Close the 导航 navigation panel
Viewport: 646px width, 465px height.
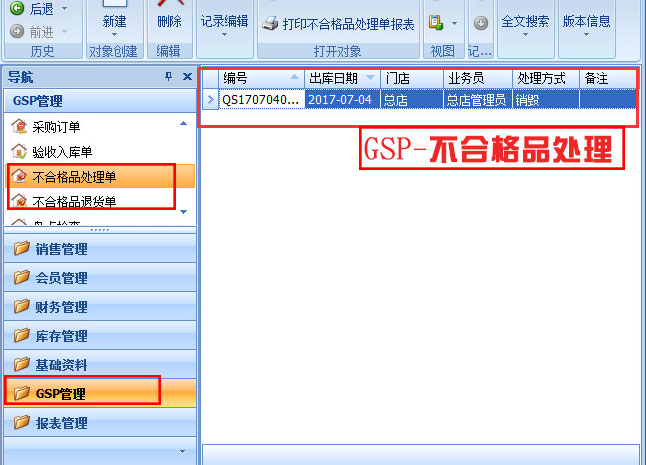(x=187, y=77)
